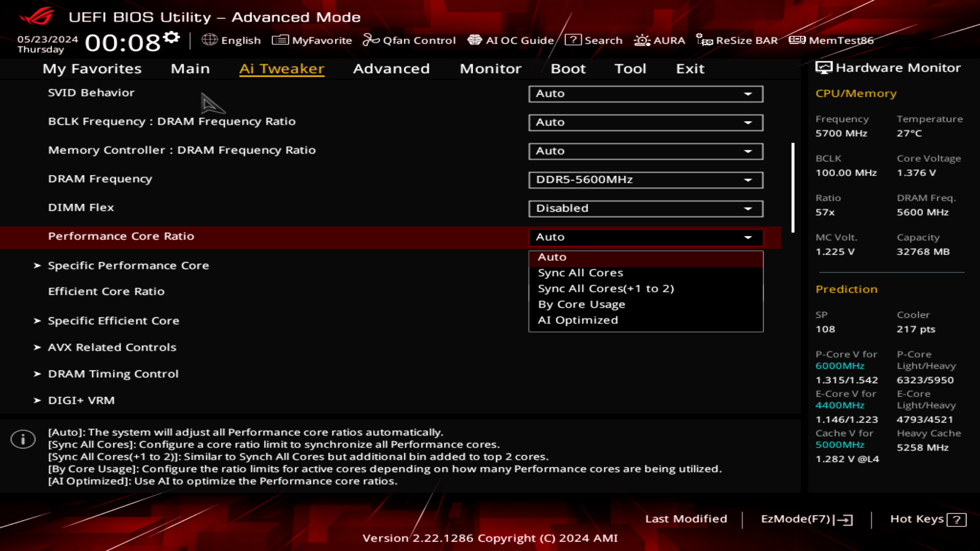Expand the AVX Related Controls section
The height and width of the screenshot is (551, 980).
[112, 346]
